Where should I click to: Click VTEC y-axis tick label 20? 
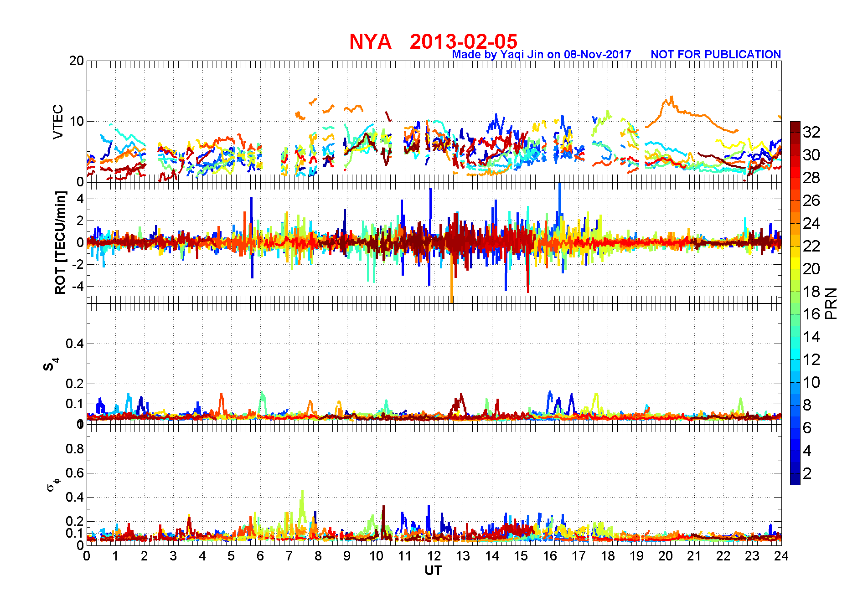pyautogui.click(x=77, y=61)
